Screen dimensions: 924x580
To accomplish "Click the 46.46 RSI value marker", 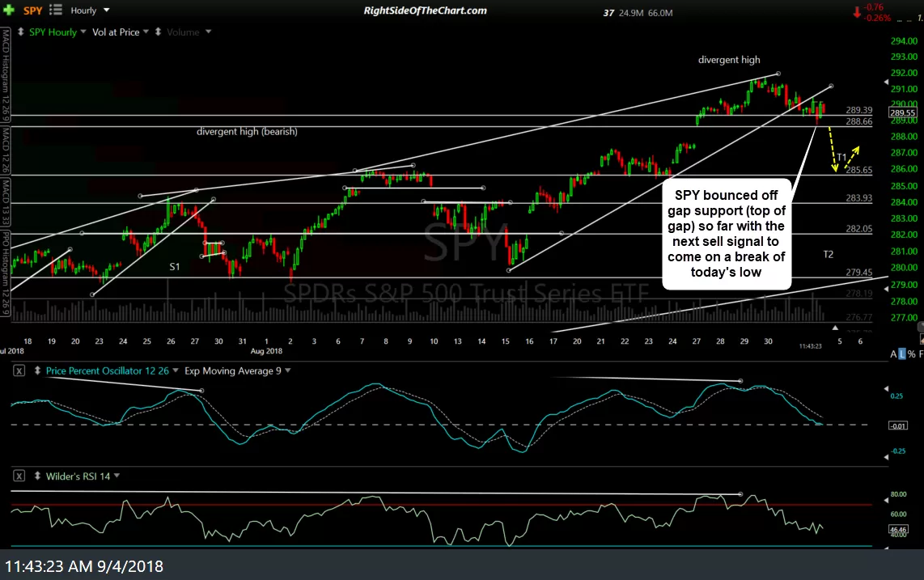I will pos(898,530).
